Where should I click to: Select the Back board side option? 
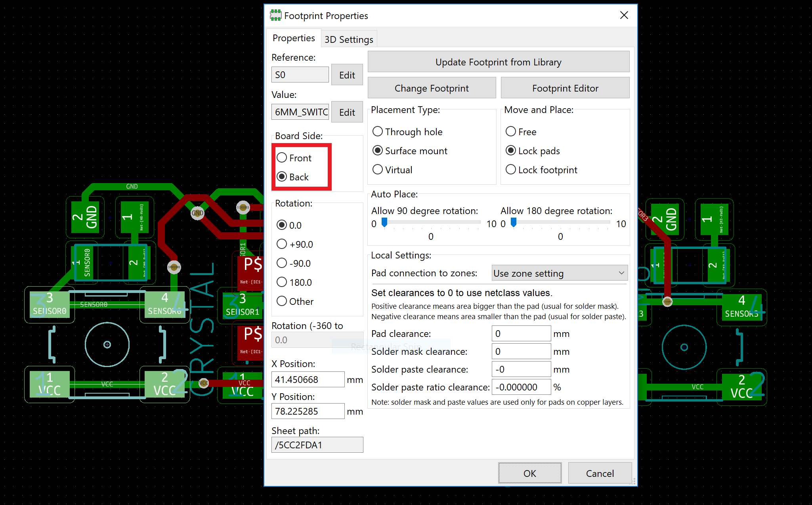click(x=282, y=177)
